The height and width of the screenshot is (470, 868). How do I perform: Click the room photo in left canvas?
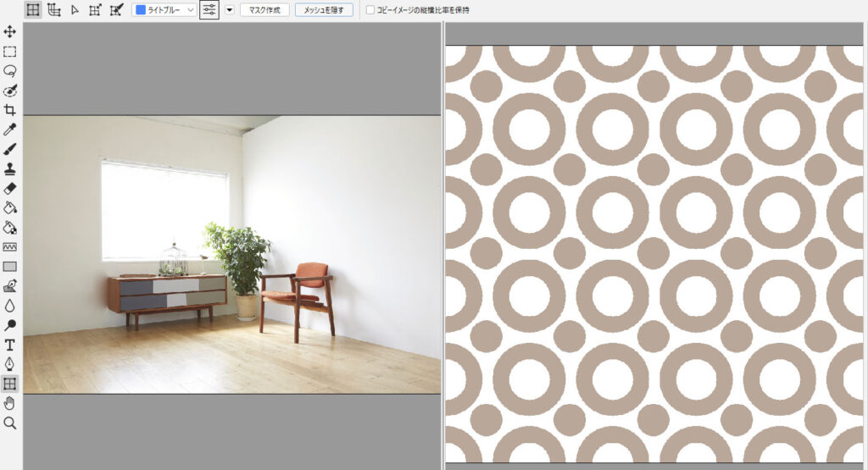pyautogui.click(x=232, y=254)
